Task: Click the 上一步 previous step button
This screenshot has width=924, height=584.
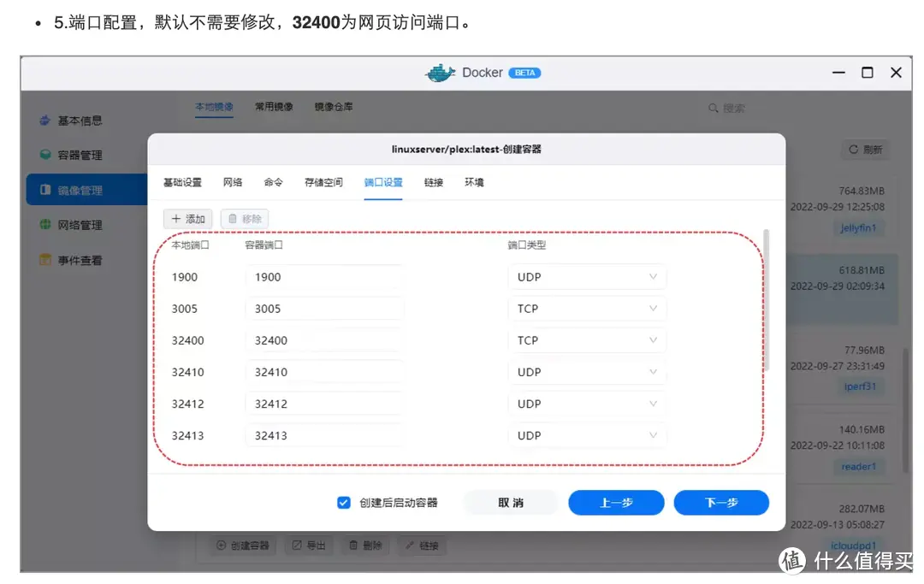Action: [x=616, y=503]
